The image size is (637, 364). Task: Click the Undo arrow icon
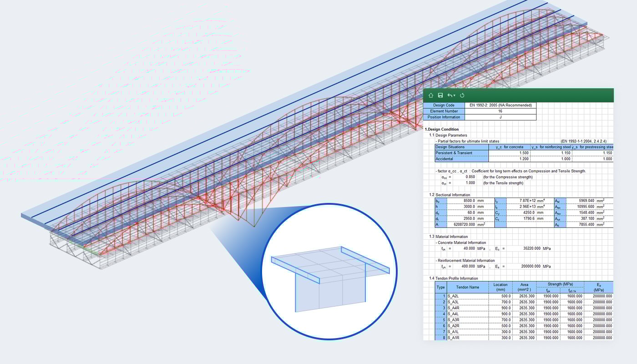tap(450, 96)
